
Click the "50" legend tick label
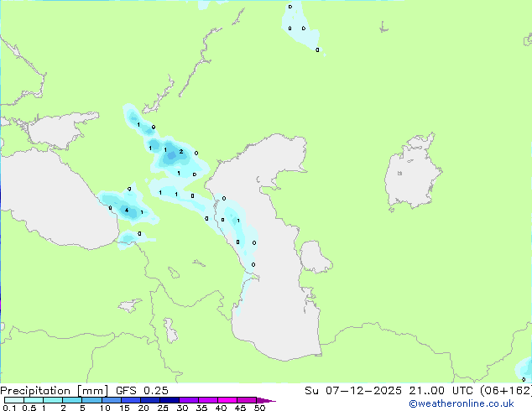point(259,408)
